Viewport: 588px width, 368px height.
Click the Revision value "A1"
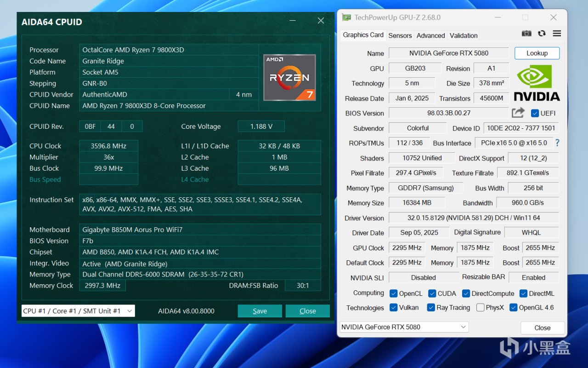coord(492,68)
